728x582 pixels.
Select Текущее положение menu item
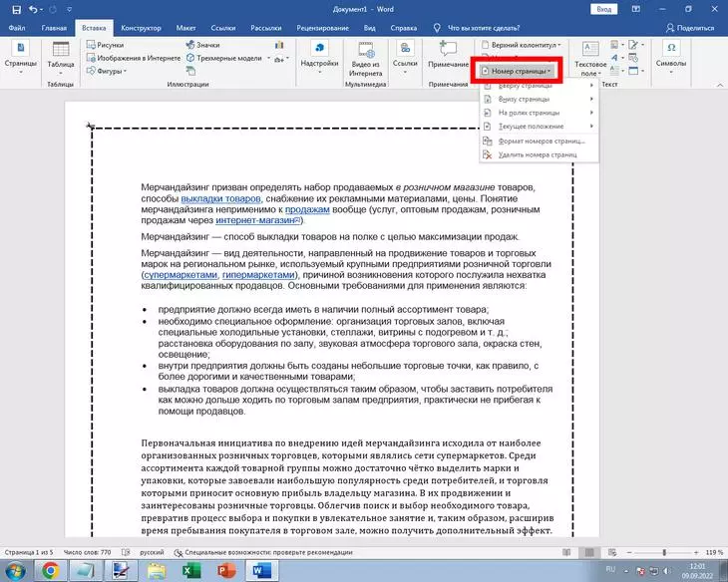[x=540, y=126]
